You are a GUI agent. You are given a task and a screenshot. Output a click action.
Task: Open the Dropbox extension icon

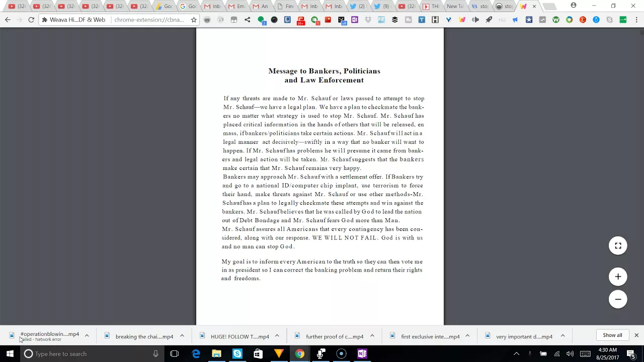coord(368,20)
